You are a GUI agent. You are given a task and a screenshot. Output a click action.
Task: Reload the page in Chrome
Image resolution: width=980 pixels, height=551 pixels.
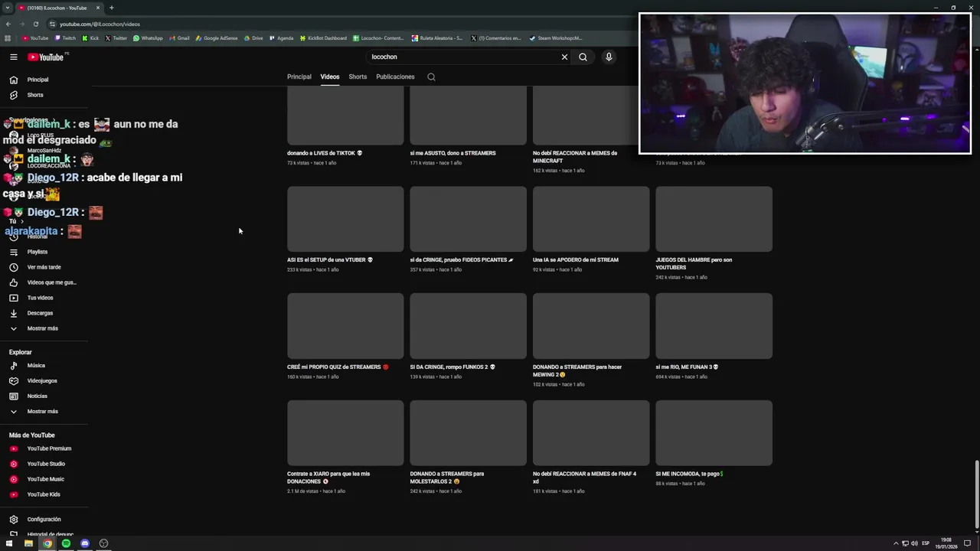35,24
